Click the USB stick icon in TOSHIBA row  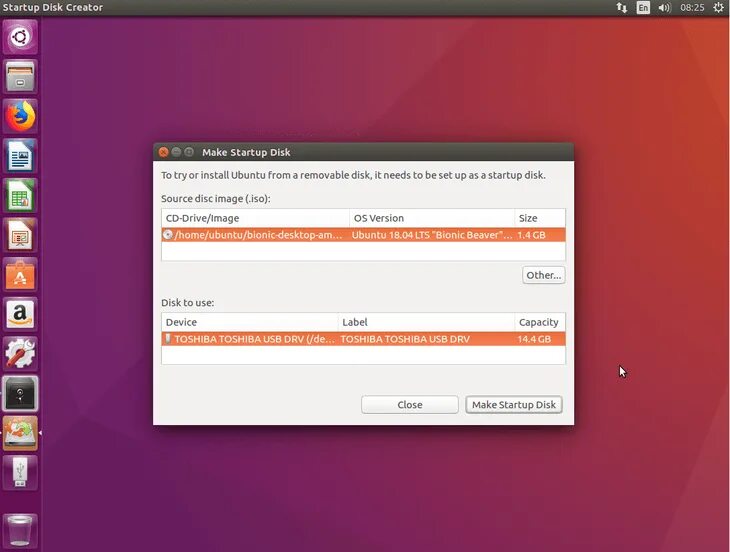click(x=168, y=339)
